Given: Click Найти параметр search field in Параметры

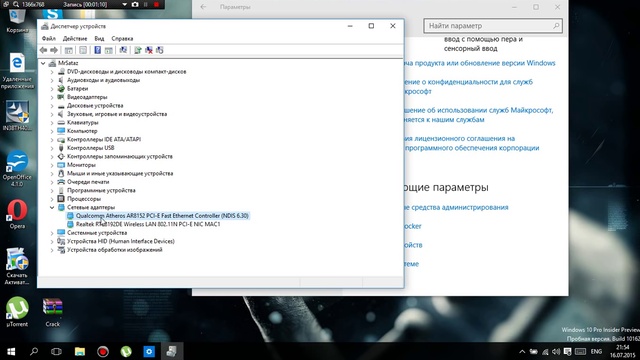Looking at the screenshot, I should [493, 26].
